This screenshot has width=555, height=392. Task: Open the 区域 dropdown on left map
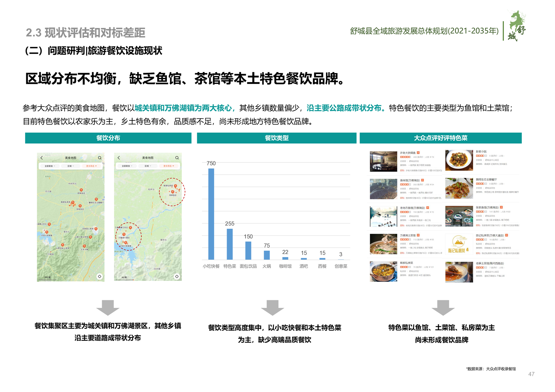(x=70, y=166)
